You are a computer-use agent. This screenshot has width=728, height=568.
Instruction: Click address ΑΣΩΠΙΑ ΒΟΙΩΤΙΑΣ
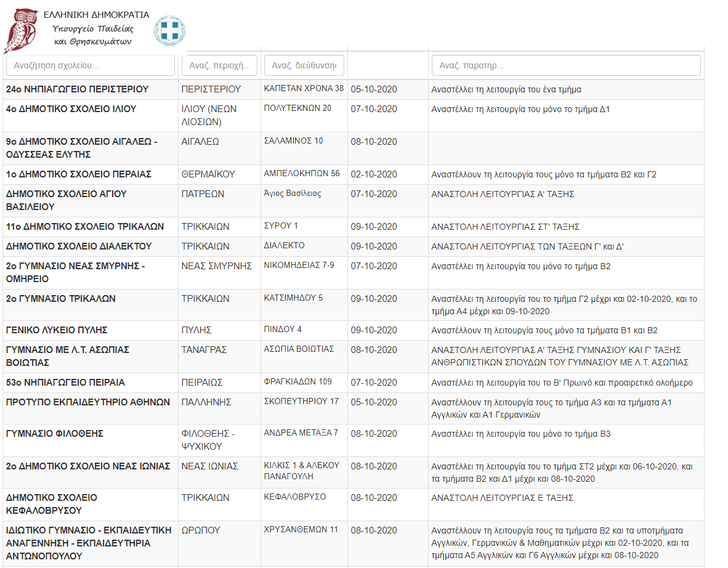[299, 349]
